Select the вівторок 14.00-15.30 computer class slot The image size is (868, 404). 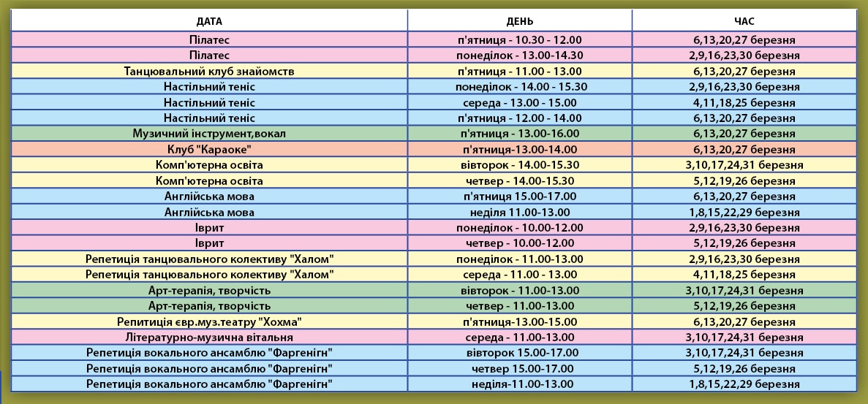[519, 165]
